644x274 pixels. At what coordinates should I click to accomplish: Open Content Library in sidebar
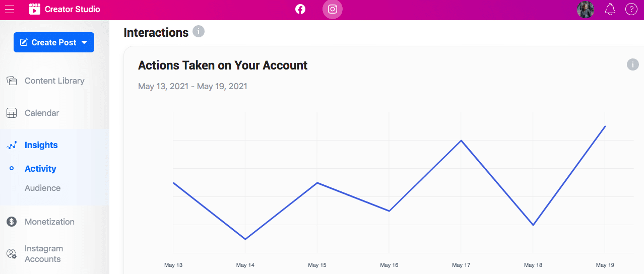pos(54,81)
